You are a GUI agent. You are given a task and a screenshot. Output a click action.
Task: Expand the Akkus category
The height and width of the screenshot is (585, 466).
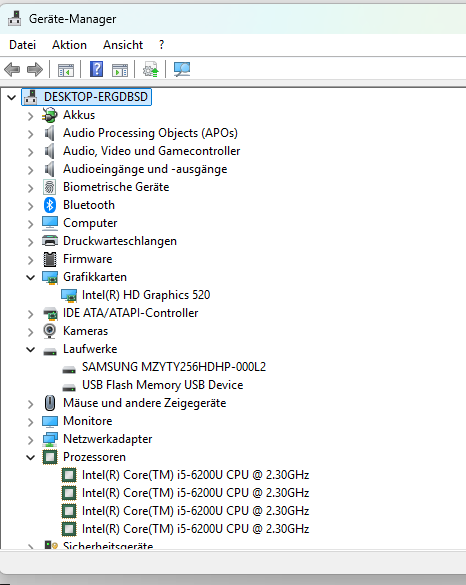31,116
